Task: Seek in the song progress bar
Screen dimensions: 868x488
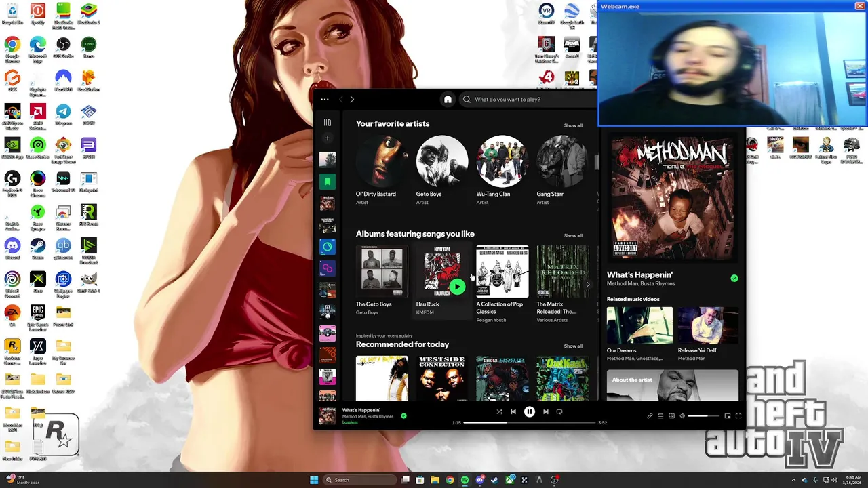Action: 530,422
